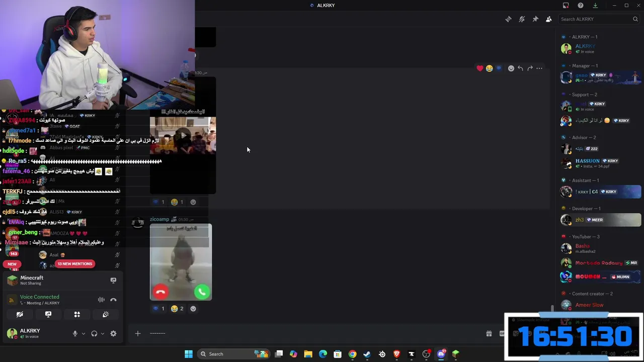
Task: Add reaction under the video message
Action: (193, 202)
